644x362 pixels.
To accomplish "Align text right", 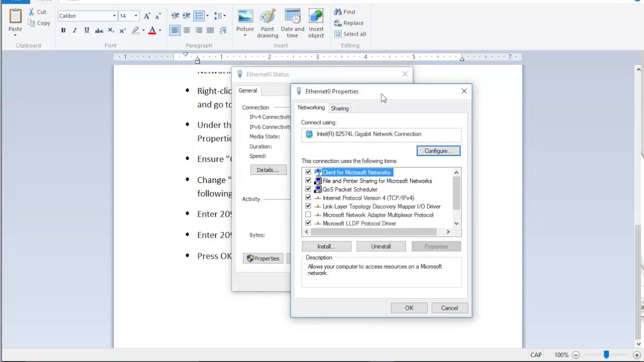I will (x=199, y=31).
